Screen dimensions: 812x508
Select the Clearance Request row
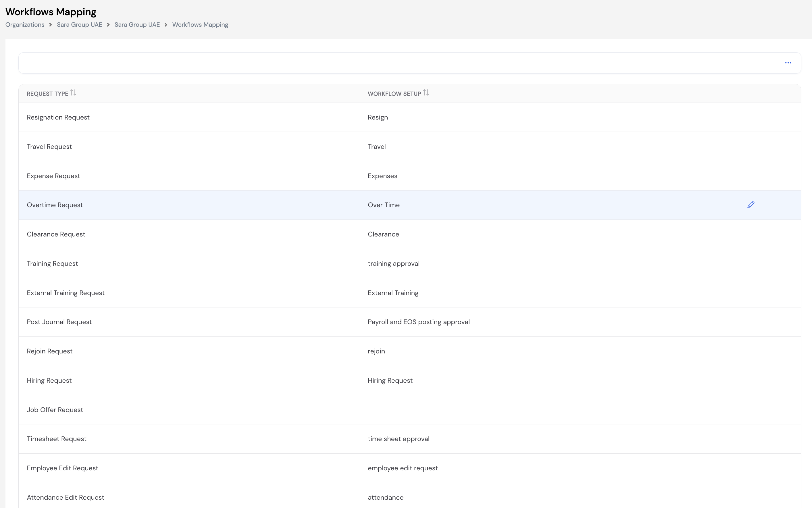(x=409, y=234)
